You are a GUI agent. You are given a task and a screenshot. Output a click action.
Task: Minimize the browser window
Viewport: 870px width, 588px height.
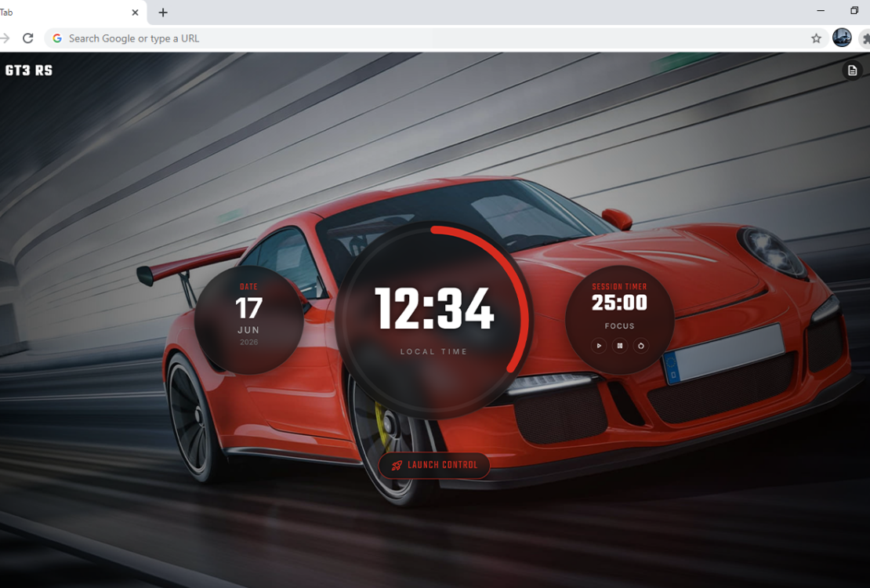pos(821,10)
